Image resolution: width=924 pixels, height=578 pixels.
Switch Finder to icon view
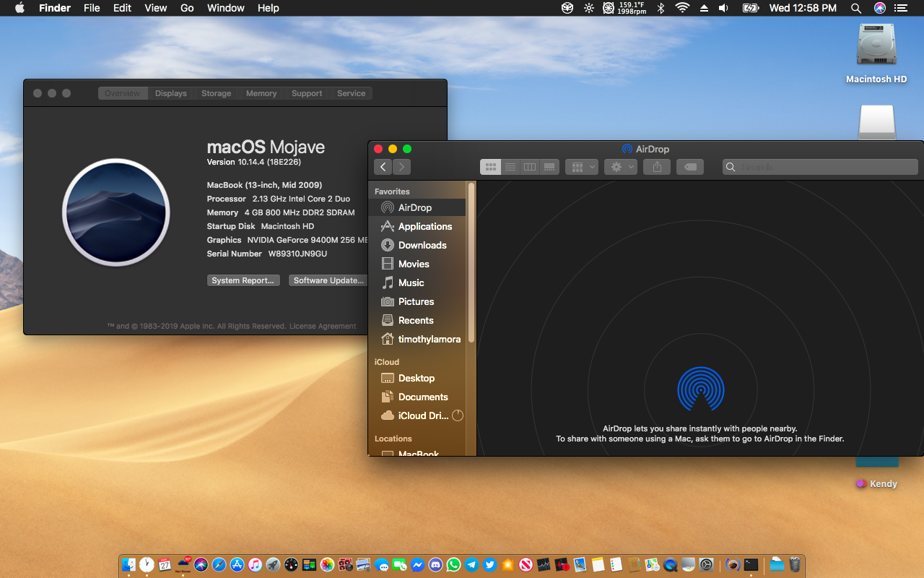click(490, 167)
